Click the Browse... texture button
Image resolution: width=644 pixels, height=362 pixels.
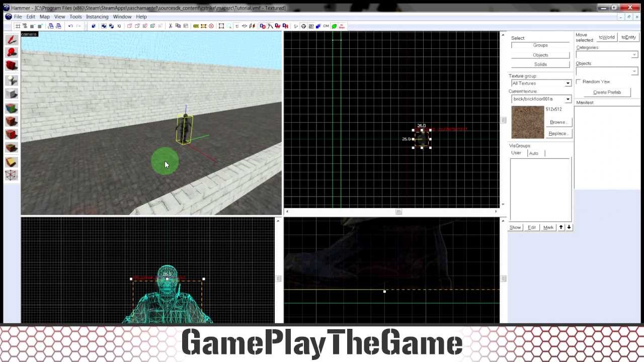tap(558, 122)
